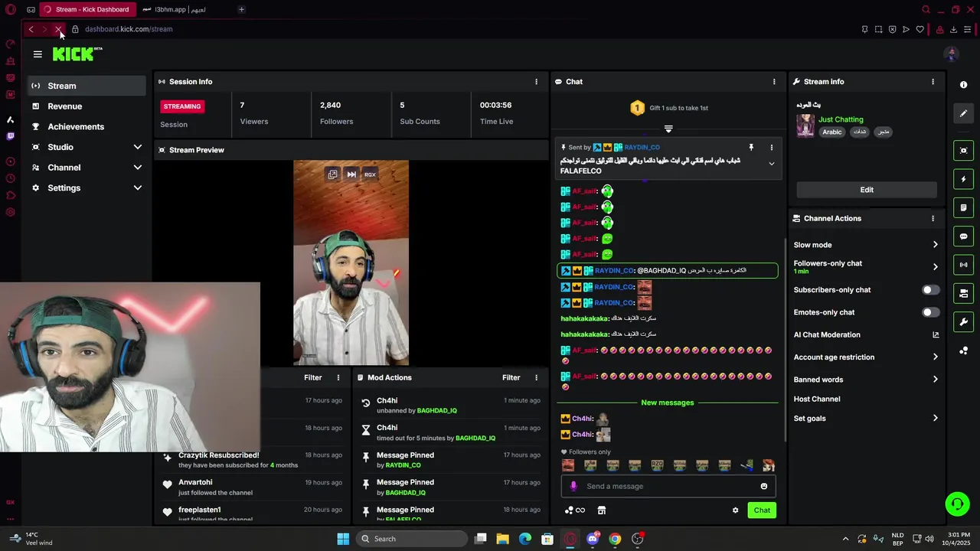
Task: Open the emoji picker in message box
Action: point(764,486)
